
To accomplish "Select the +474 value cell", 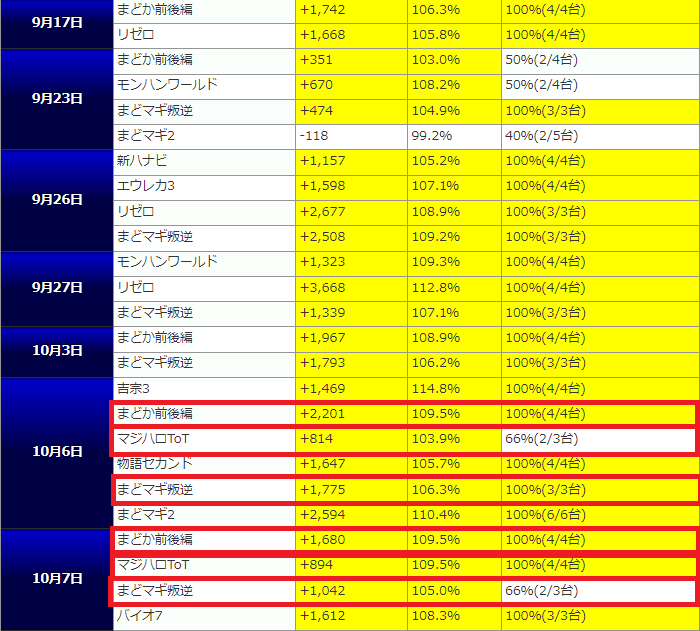I will pos(351,111).
